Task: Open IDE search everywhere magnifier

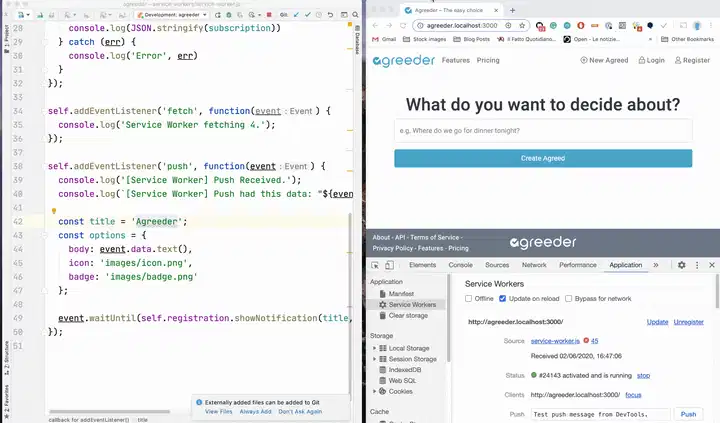Action: tap(355, 15)
